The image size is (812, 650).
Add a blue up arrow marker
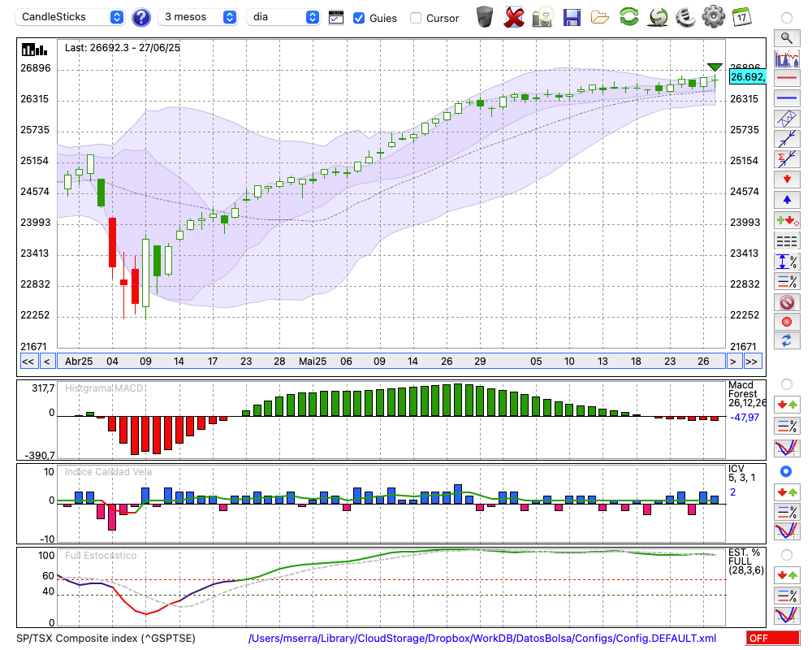[787, 200]
